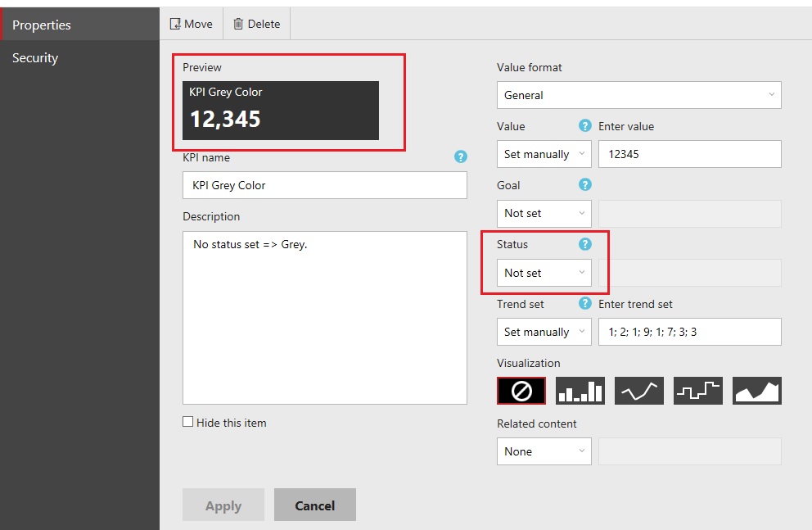Choose the area chart visualization

757,391
